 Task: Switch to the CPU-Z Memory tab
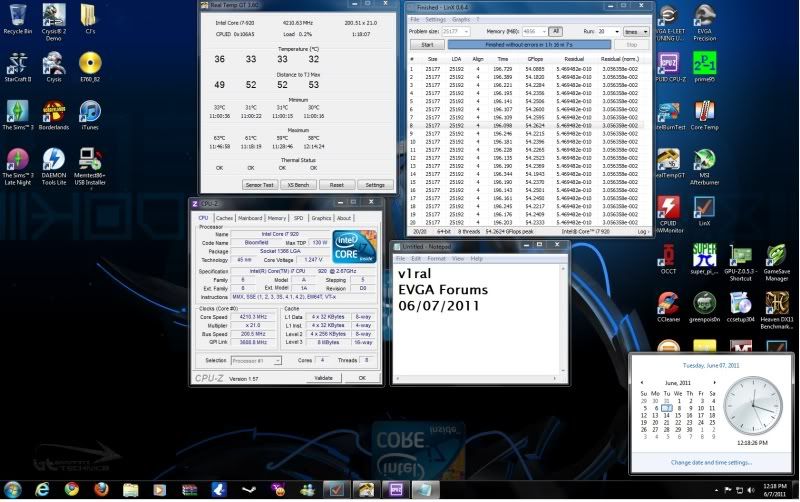click(276, 217)
